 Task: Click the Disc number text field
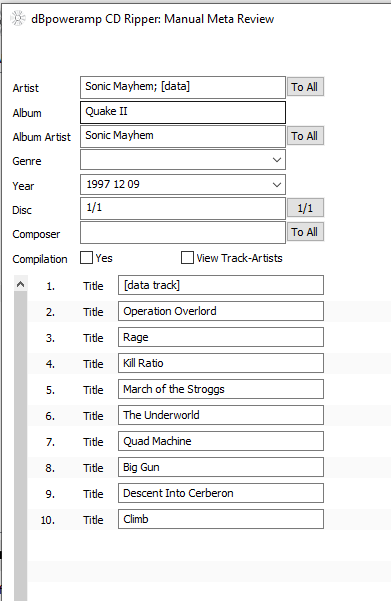click(x=183, y=209)
